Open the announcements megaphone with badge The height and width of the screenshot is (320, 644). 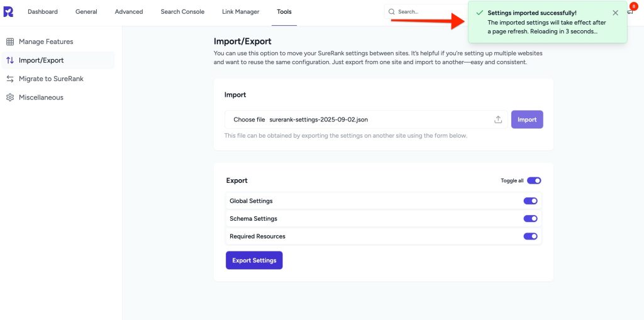click(631, 11)
